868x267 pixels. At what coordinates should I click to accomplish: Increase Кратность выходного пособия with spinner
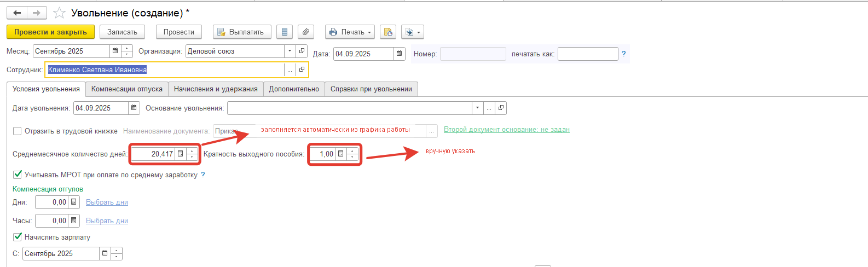tap(352, 151)
